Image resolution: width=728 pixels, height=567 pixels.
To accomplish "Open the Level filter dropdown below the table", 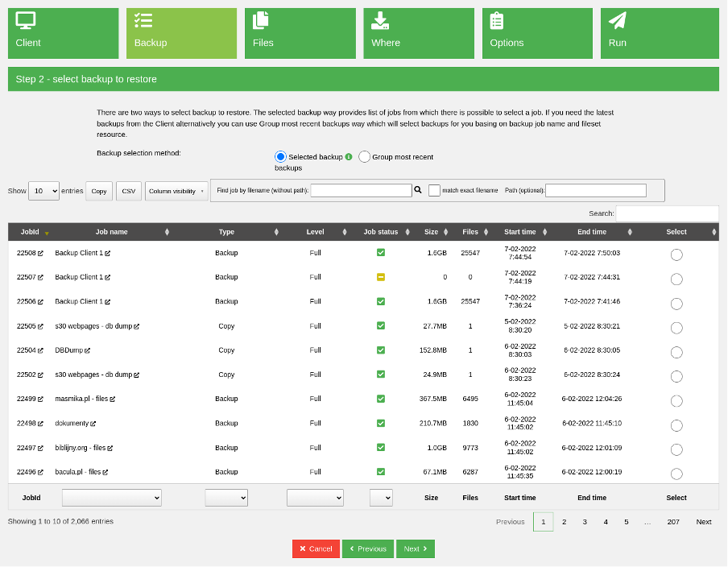I will coord(315,497).
